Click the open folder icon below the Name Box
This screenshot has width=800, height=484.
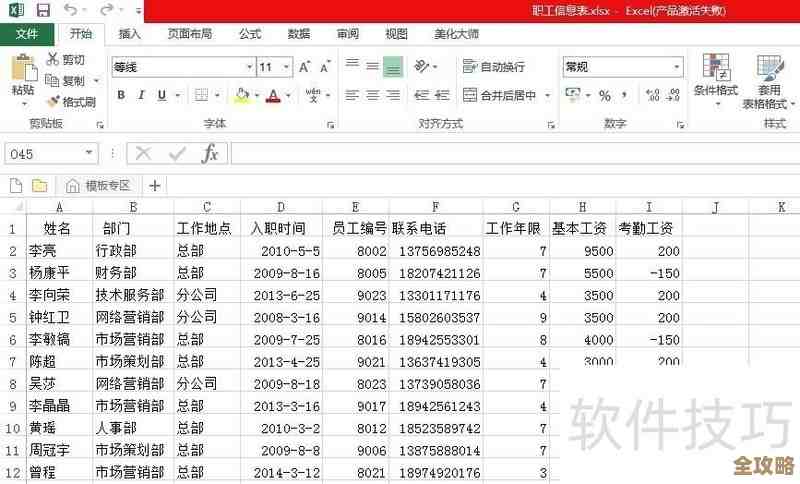39,185
